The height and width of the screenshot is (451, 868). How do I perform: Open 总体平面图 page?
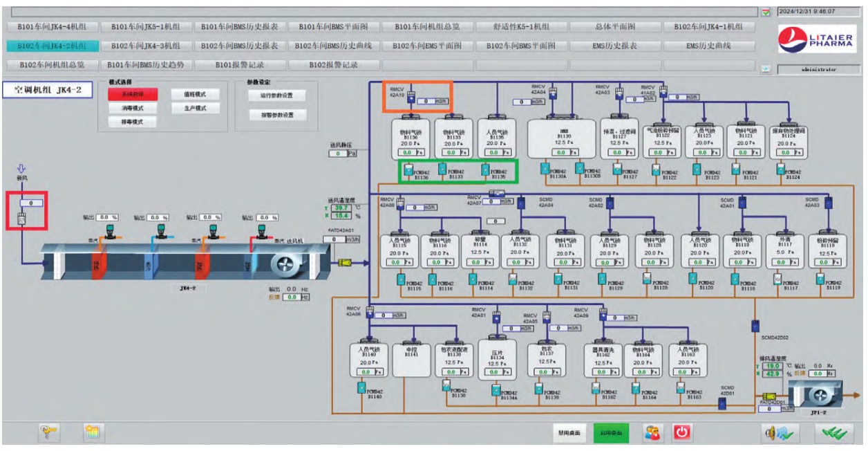[x=615, y=27]
